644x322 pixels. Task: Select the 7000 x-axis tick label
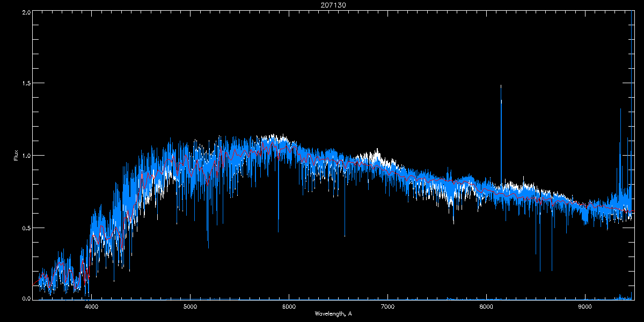pyautogui.click(x=387, y=307)
